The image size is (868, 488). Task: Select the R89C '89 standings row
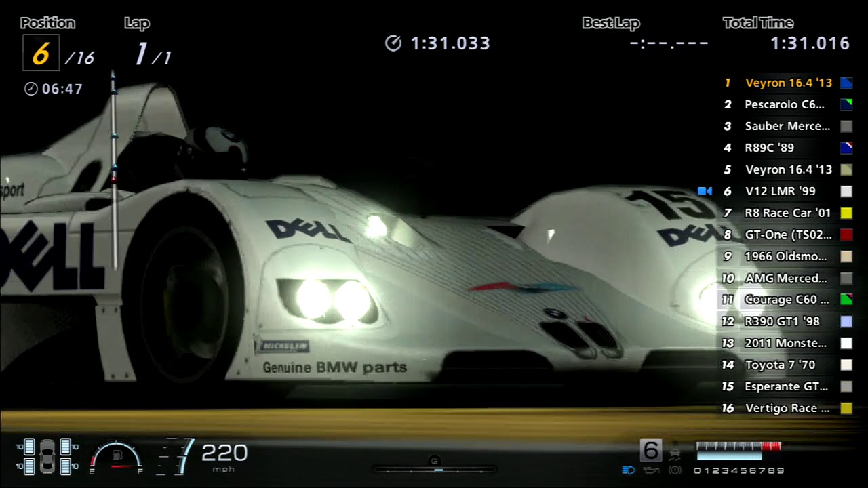787,148
